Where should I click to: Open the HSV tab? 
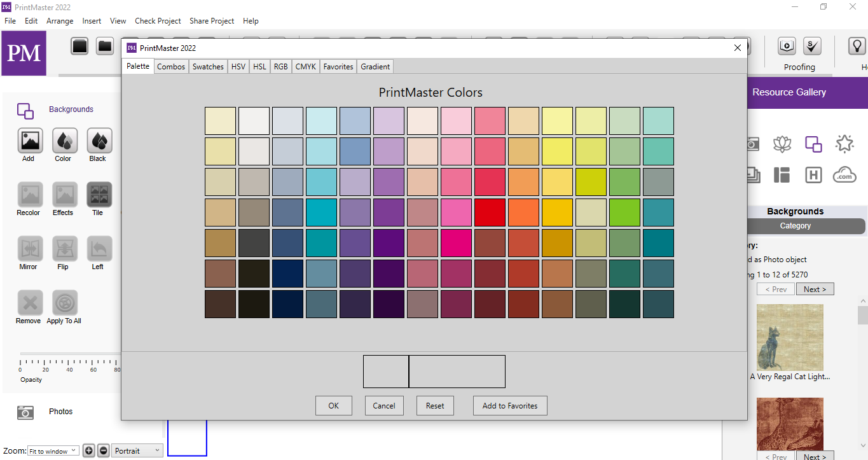(x=238, y=66)
